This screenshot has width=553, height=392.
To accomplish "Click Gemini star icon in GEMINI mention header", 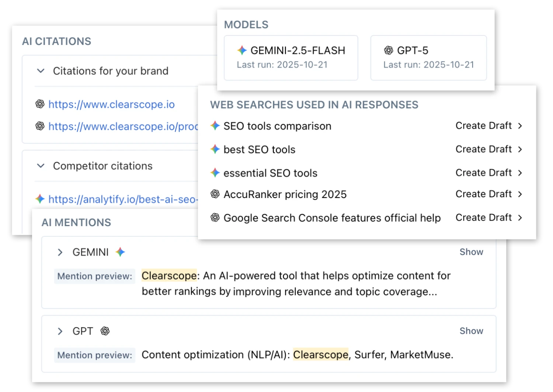I will tap(120, 252).
